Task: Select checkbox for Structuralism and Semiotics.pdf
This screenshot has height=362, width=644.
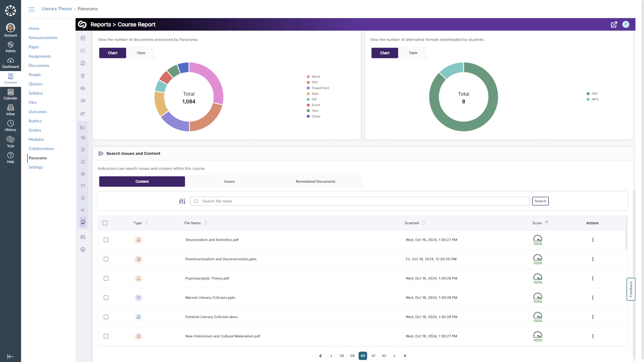Action: pyautogui.click(x=106, y=240)
